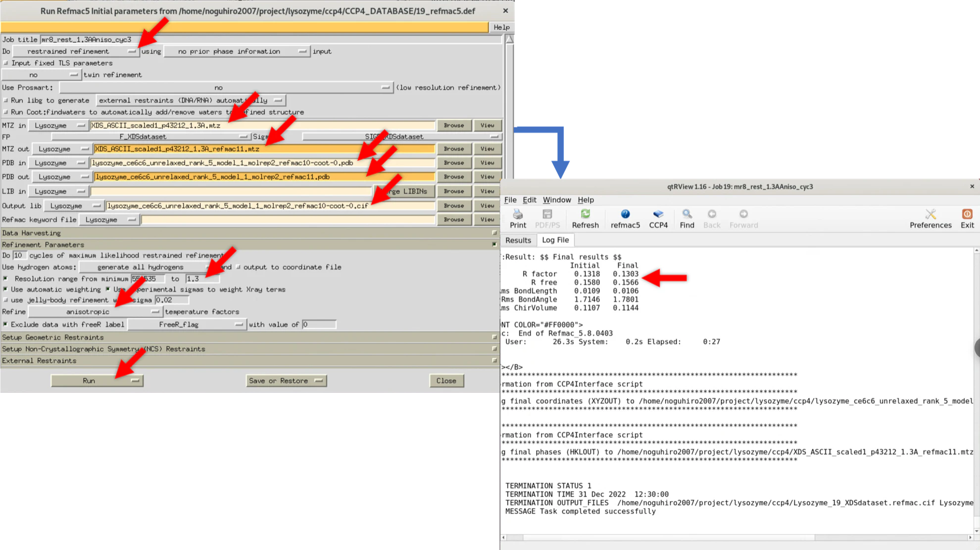
Task: Click the Forward arrow icon in qtRView
Action: pyautogui.click(x=743, y=218)
